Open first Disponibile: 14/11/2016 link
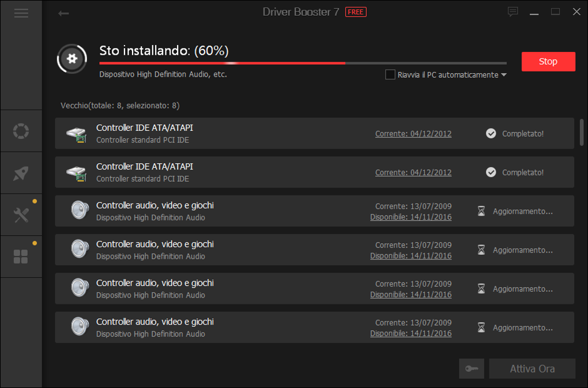The width and height of the screenshot is (588, 388). pyautogui.click(x=410, y=217)
